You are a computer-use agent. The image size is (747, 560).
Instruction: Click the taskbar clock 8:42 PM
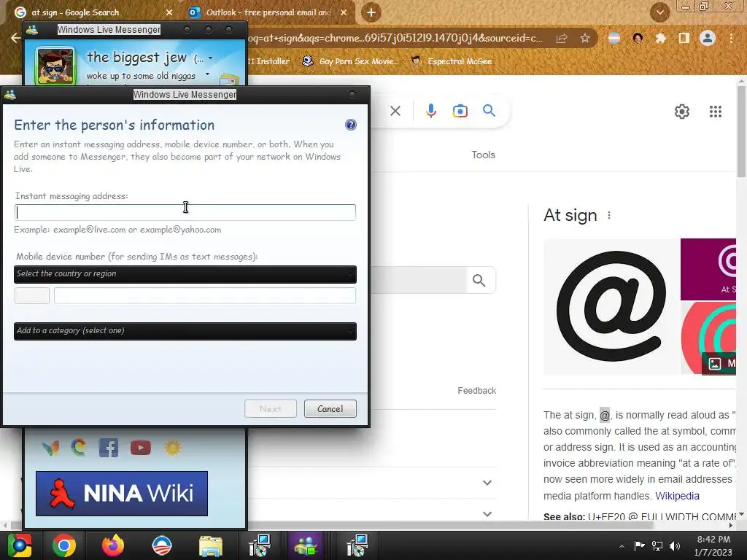click(x=713, y=540)
